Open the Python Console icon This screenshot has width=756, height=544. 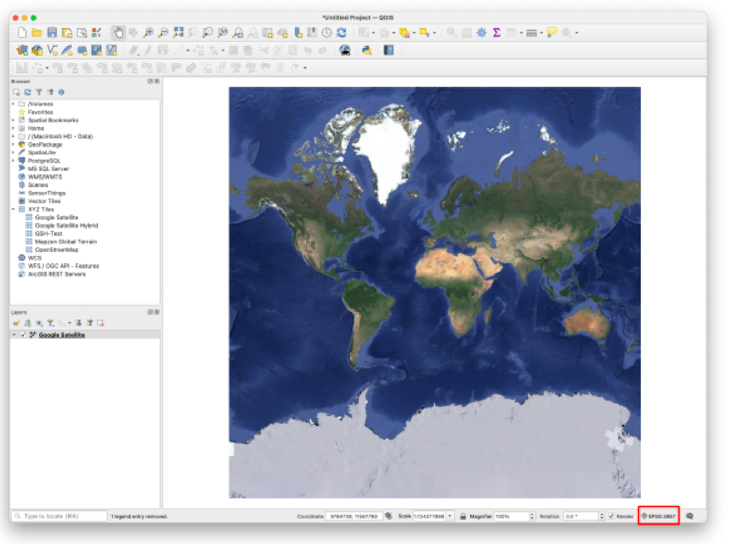point(366,50)
